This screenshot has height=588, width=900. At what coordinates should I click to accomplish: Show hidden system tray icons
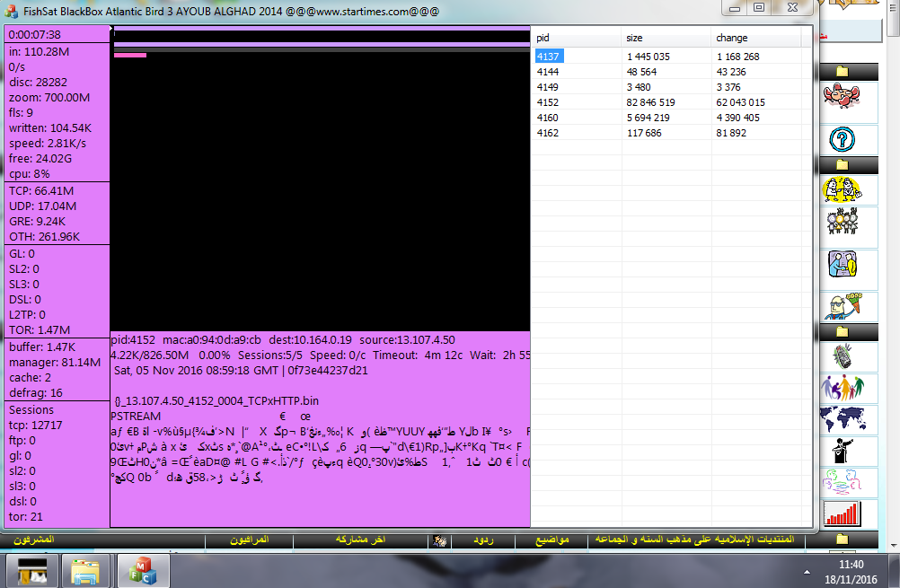(804, 570)
